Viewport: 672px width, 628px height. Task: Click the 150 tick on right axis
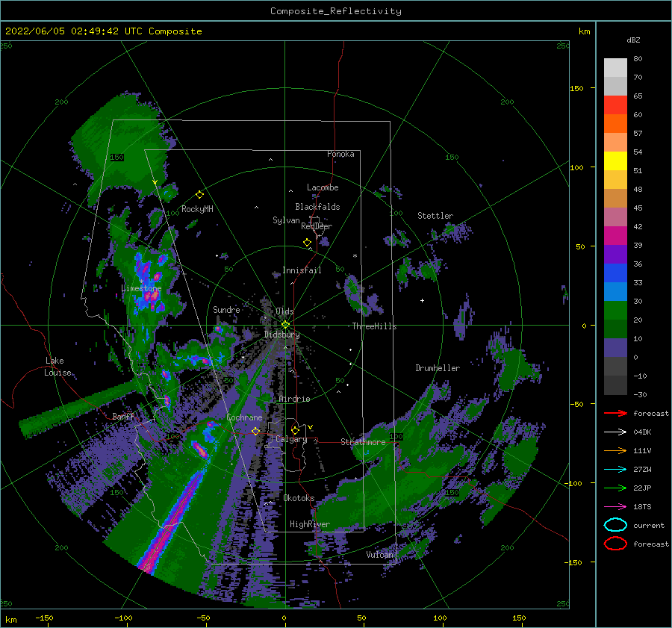[x=576, y=88]
